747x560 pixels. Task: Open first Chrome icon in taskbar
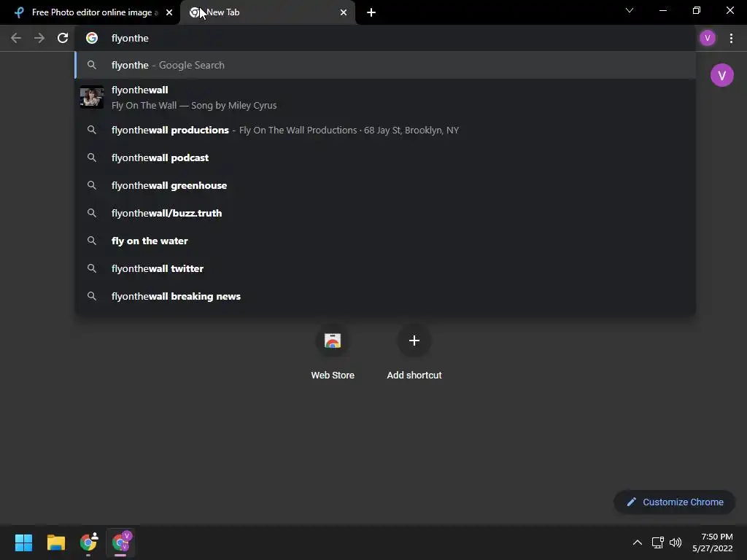coord(88,542)
